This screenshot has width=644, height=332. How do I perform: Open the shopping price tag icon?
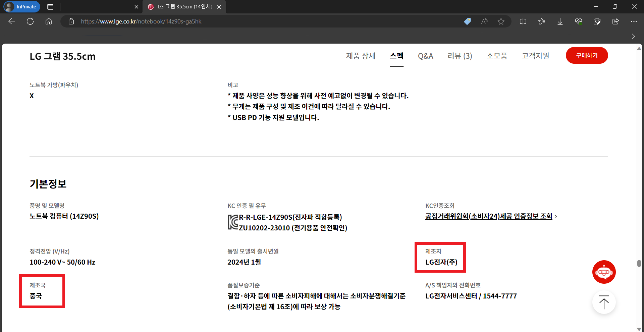pyautogui.click(x=467, y=21)
